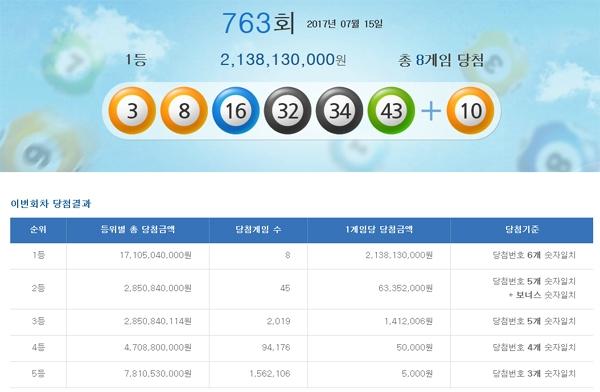Select the 1,412,006원 per-game cell
This screenshot has height=392, width=600.
click(x=408, y=321)
